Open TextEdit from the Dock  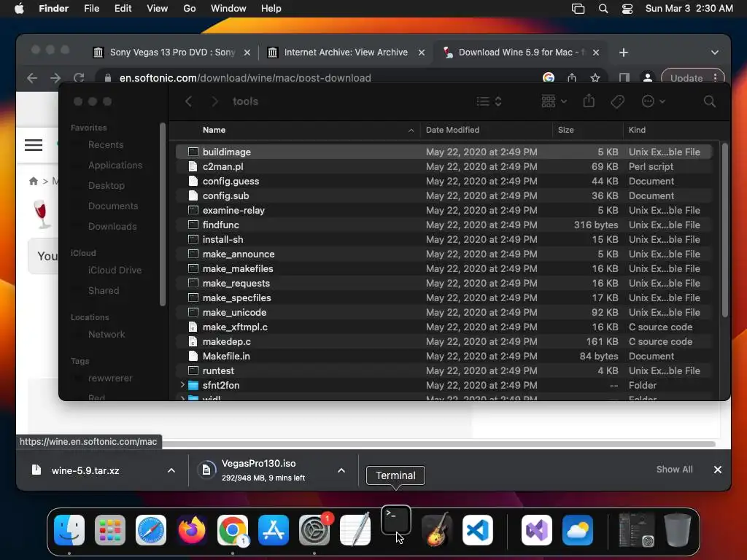[x=355, y=530]
